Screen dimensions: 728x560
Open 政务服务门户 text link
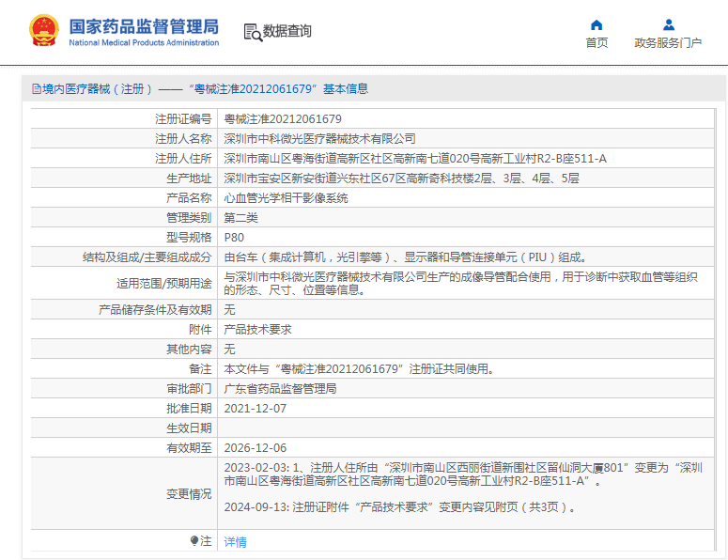point(668,42)
